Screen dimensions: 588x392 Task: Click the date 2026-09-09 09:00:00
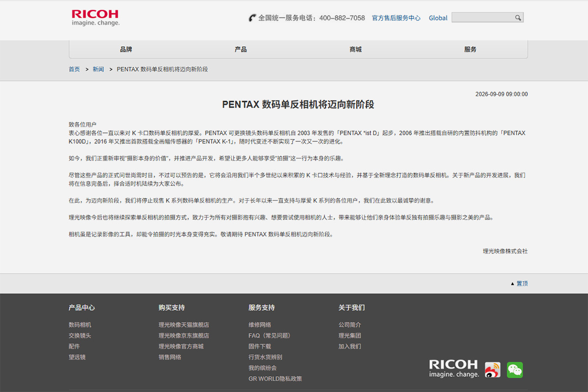coord(502,94)
